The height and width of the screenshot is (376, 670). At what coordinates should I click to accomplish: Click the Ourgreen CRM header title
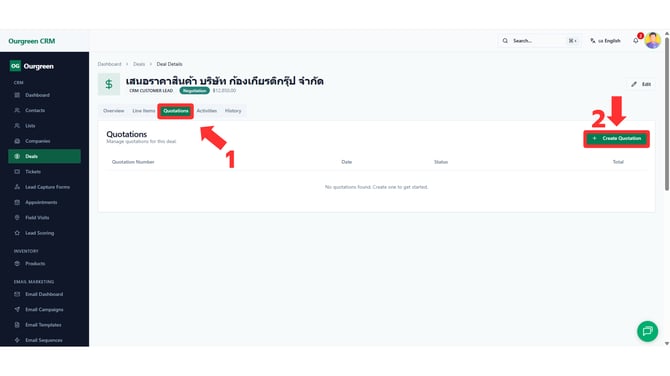click(32, 41)
